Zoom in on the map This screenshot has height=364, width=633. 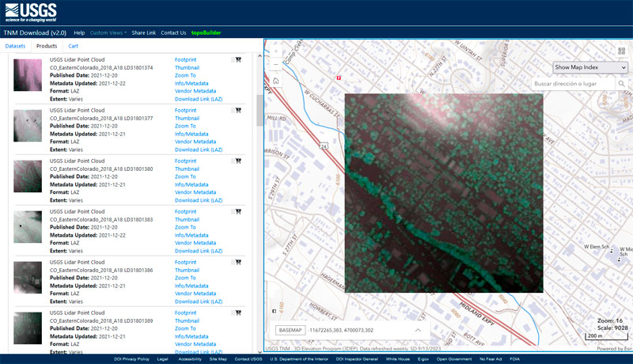point(276,51)
